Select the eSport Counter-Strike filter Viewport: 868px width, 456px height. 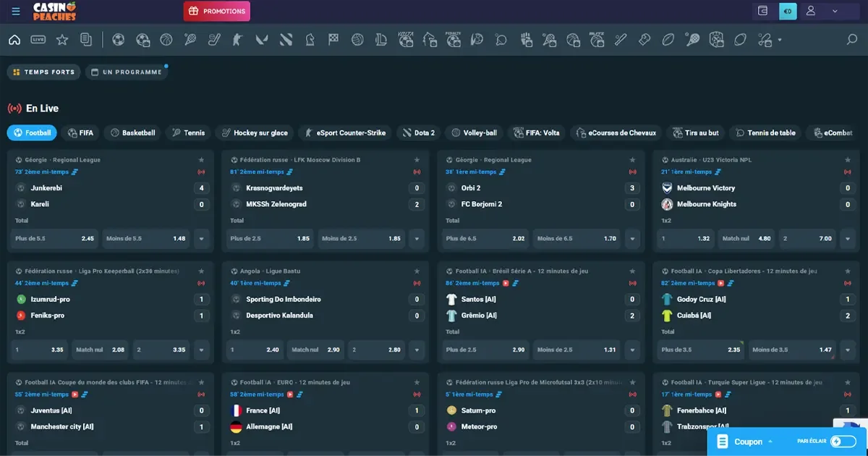(345, 132)
